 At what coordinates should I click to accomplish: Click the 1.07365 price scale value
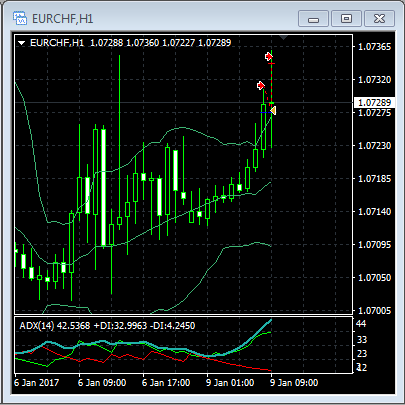click(x=374, y=47)
